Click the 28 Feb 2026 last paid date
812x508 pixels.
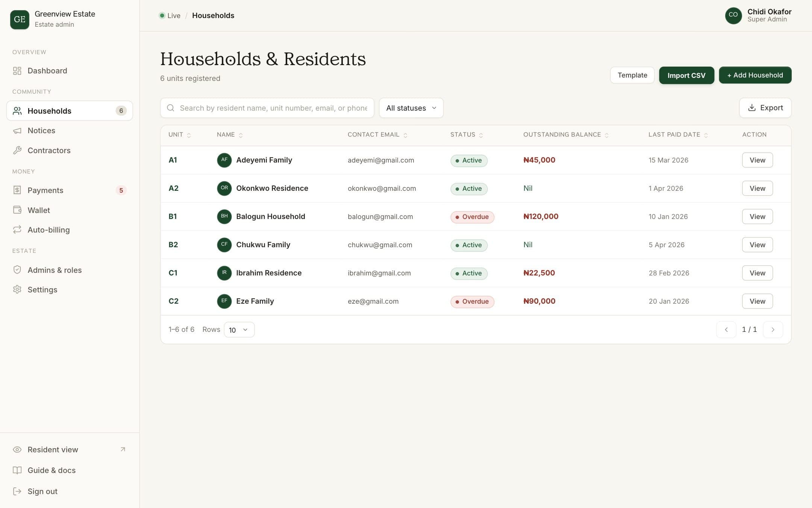click(669, 273)
